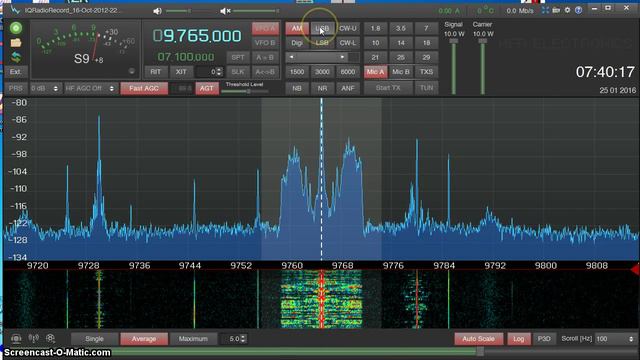Click the red marker triangle at the right end of the frequency scale
This screenshot has width=640, height=360.
point(635,269)
